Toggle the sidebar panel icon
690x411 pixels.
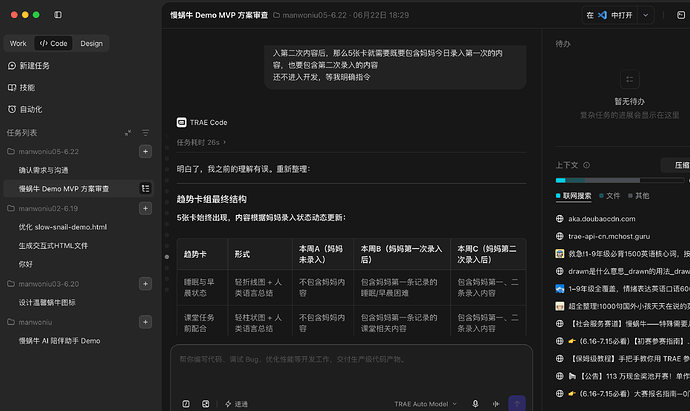point(58,15)
